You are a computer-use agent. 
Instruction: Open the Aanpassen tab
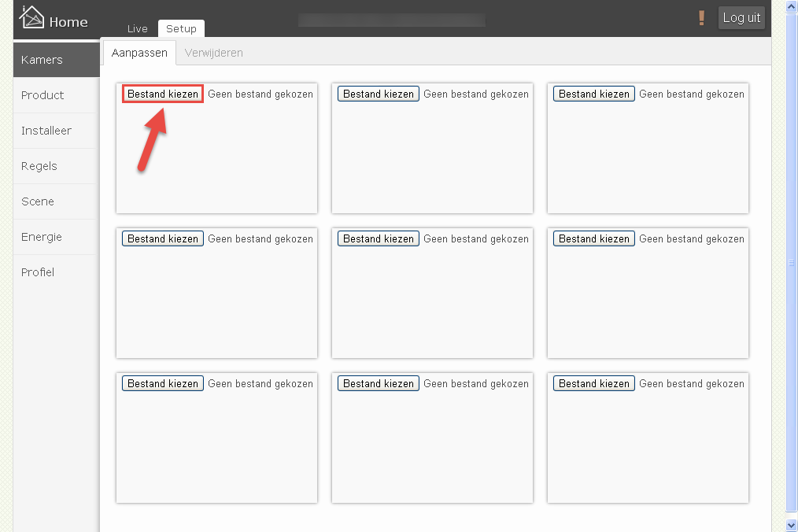(x=139, y=53)
